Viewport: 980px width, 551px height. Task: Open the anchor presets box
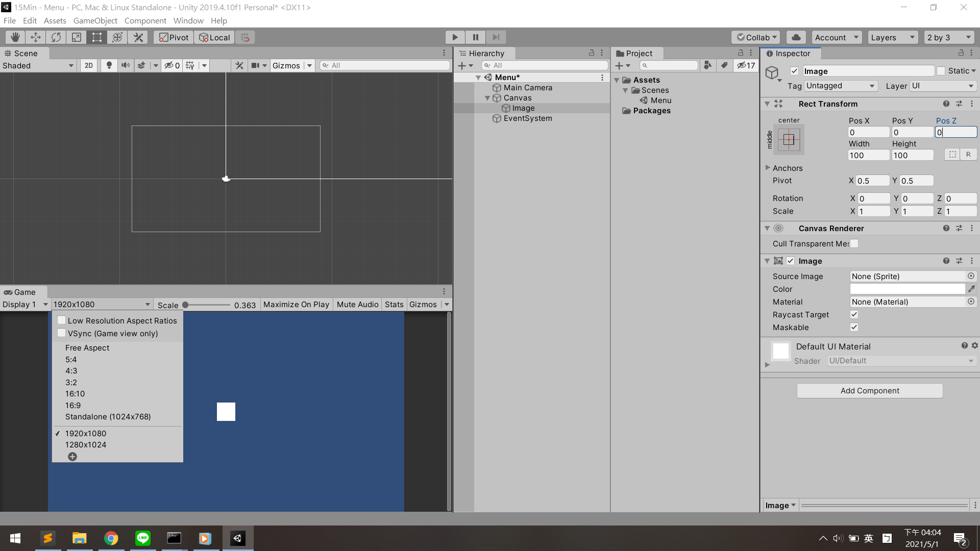click(789, 140)
